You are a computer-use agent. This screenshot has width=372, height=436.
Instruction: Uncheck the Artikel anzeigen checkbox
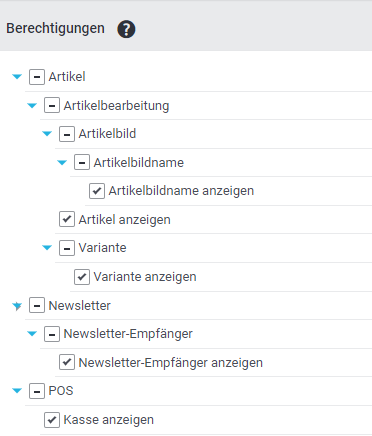click(67, 219)
